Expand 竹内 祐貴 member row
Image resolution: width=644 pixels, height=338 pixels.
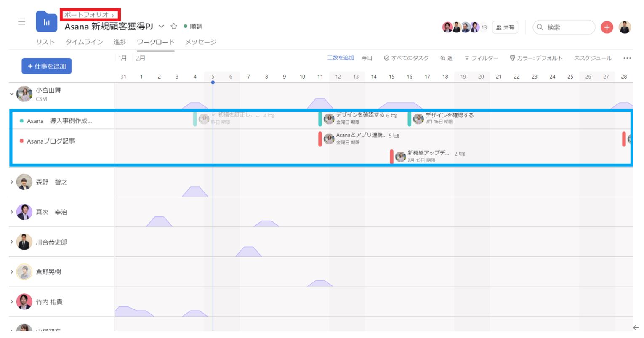click(12, 302)
